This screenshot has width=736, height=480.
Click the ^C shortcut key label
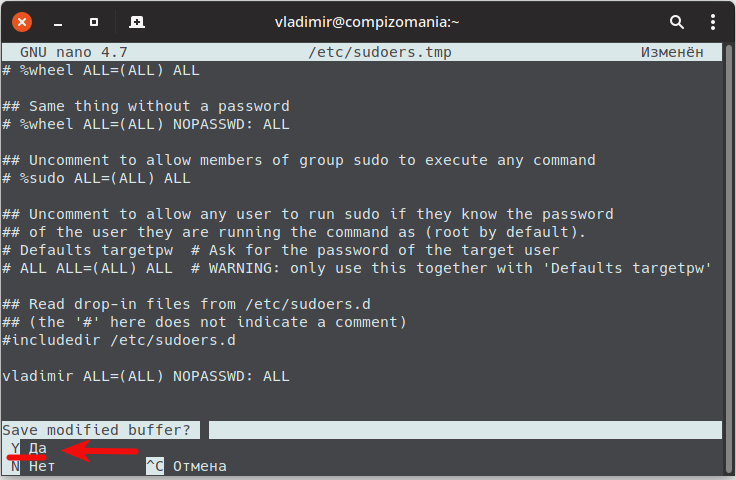154,466
